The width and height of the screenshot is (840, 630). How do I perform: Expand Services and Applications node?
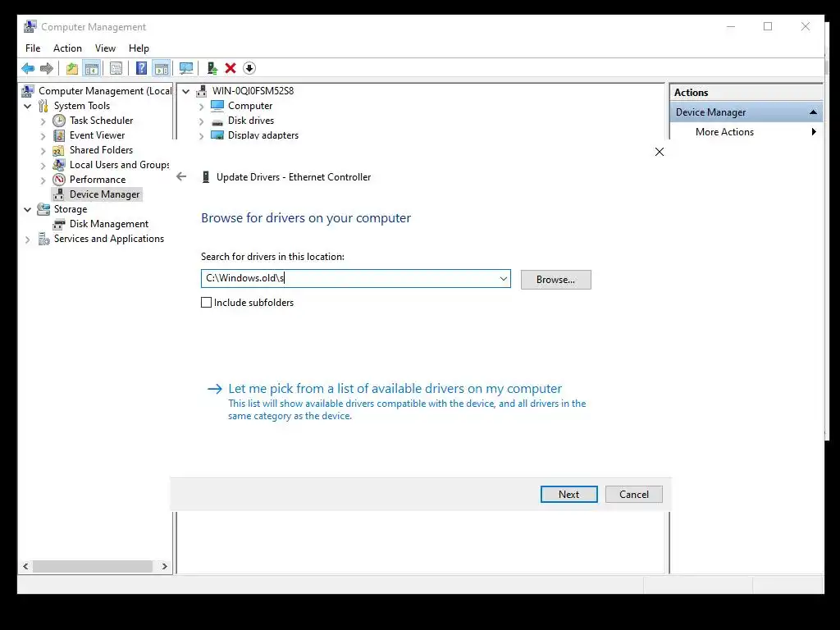tap(27, 240)
